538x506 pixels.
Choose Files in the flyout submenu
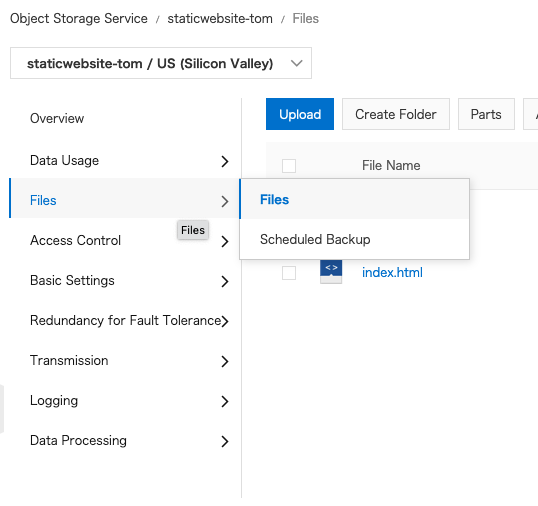coord(354,199)
